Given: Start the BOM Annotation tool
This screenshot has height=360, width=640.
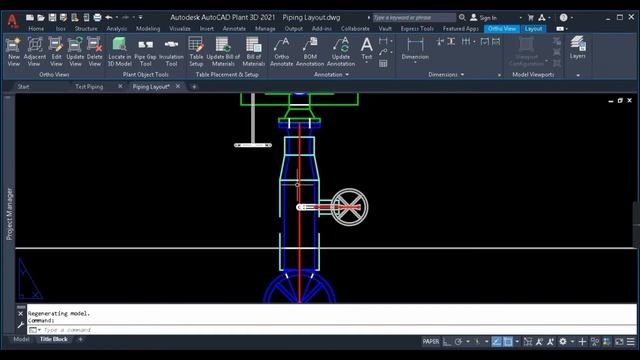Looking at the screenshot, I should [x=310, y=51].
